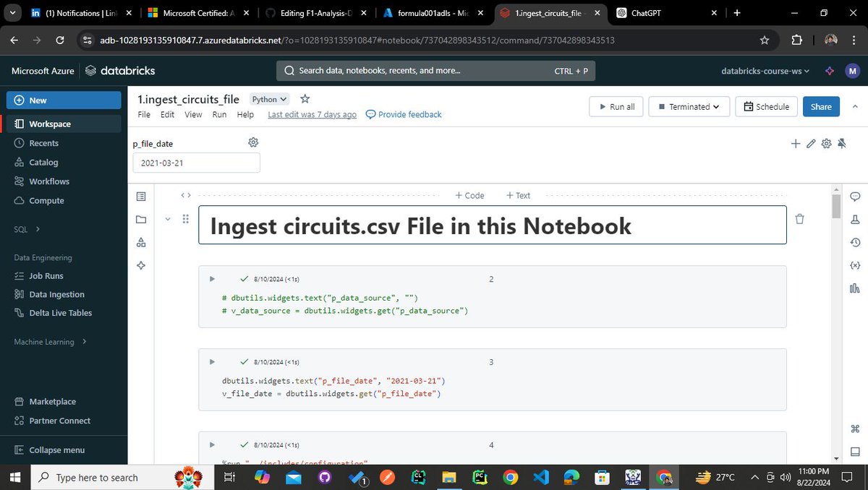Screen dimensions: 868x490
Task: Open the notebook File menu
Action: (x=144, y=115)
